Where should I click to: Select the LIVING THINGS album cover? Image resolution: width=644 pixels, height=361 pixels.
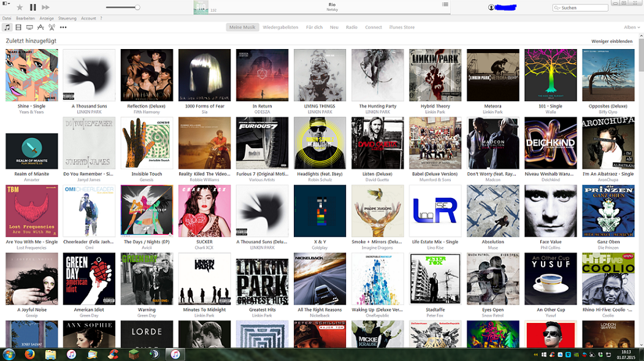coord(320,75)
